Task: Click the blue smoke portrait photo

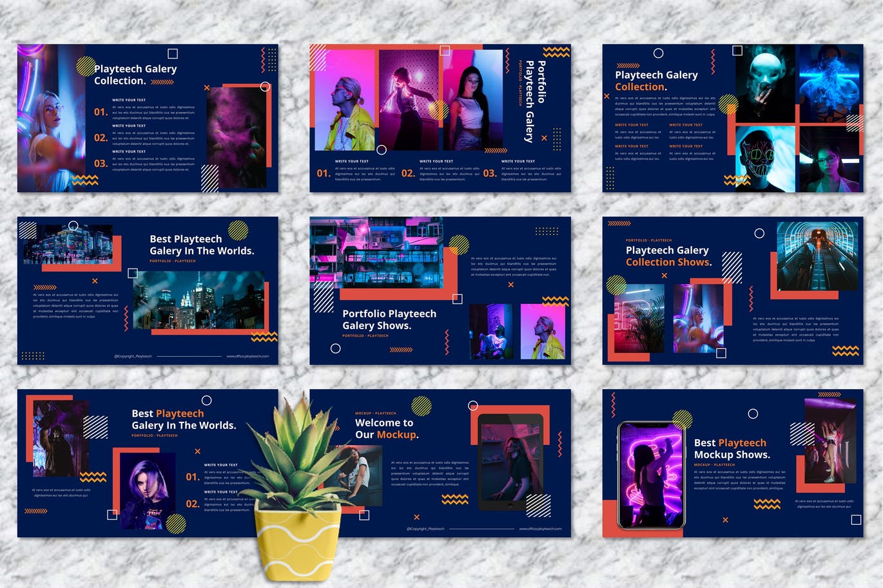Action: [x=830, y=83]
